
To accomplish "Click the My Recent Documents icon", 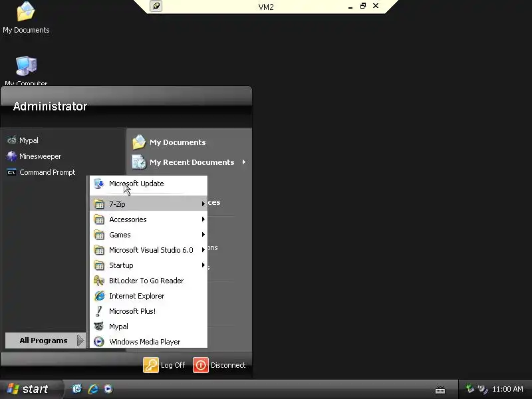I will [139, 162].
